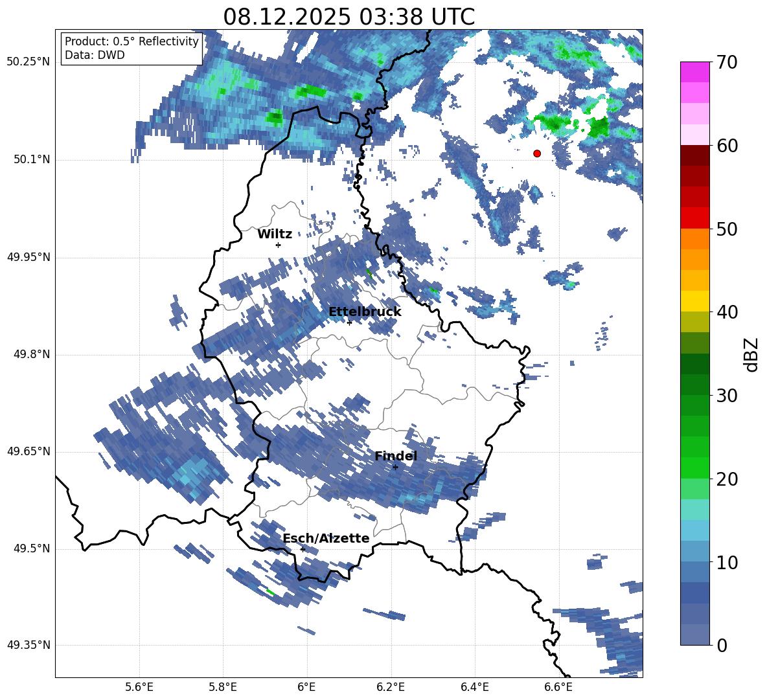Click the 5.8°E longitude label
Screen dimensions: 767x700
[x=223, y=687]
